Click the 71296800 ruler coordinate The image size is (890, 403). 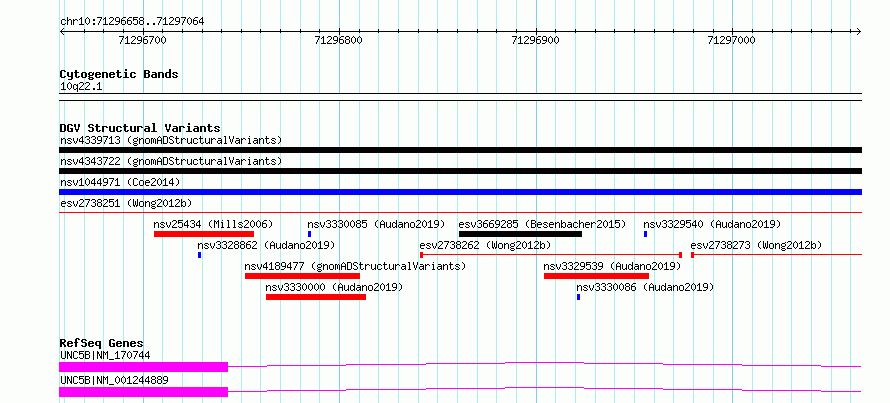click(x=339, y=40)
